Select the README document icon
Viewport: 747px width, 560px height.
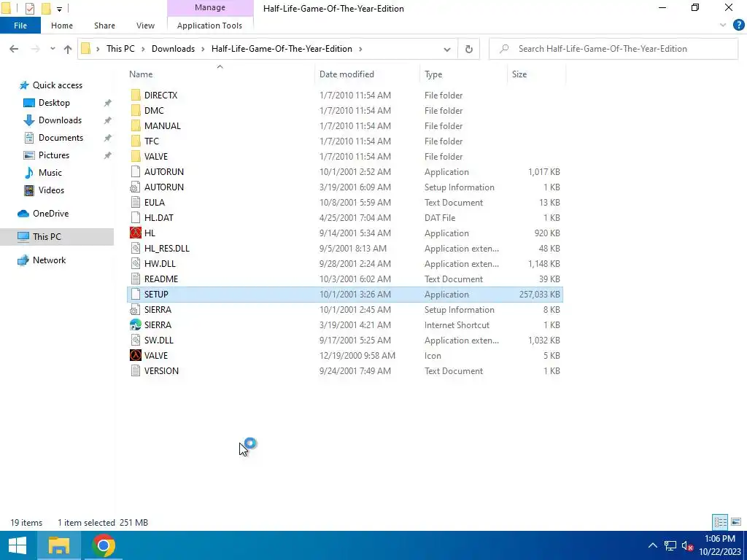click(x=136, y=279)
